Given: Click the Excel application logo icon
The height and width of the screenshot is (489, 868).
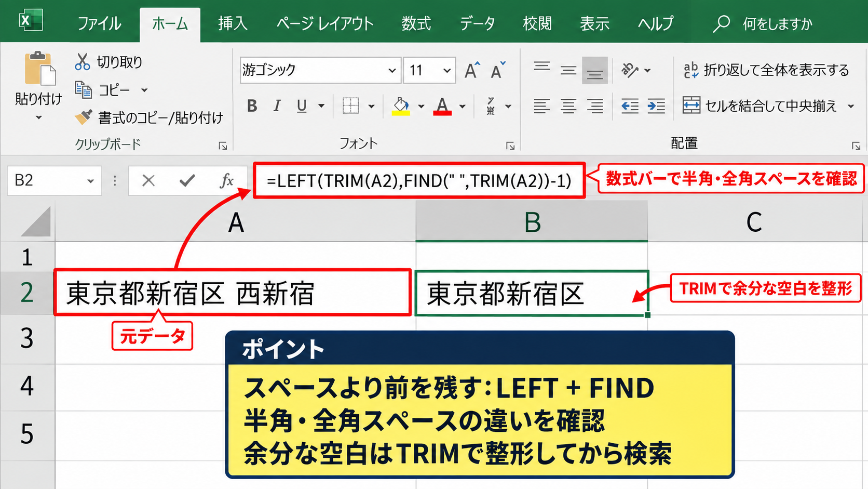Looking at the screenshot, I should click(30, 21).
